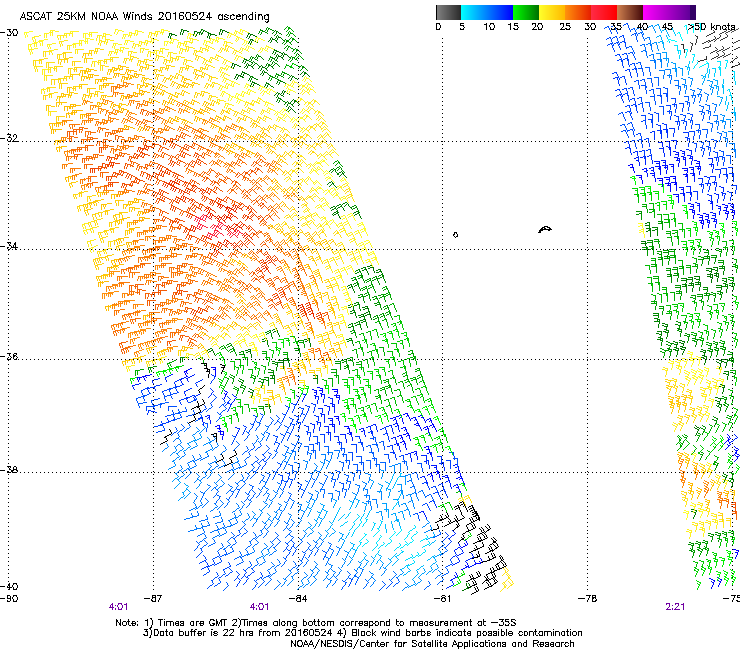This screenshot has height=650, width=740.
Task: Click the purple '2:21' swath time
Action: coord(675,607)
